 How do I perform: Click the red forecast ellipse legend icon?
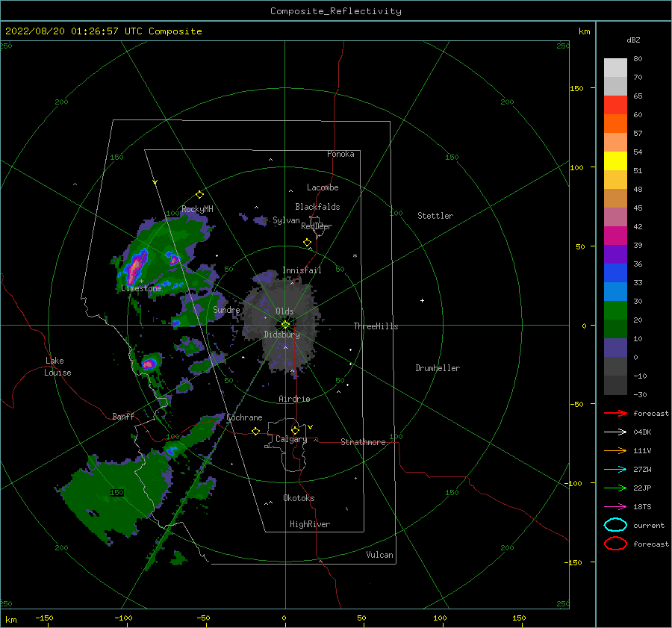(615, 544)
